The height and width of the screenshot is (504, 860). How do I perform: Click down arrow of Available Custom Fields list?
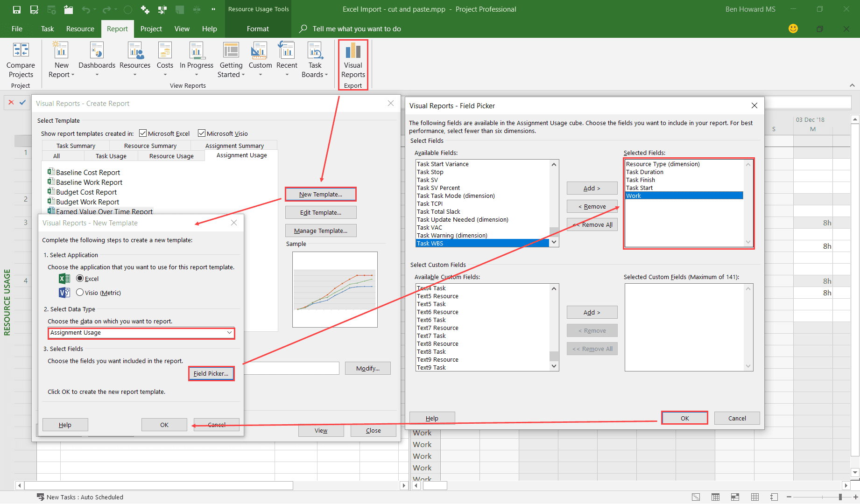pyautogui.click(x=554, y=366)
